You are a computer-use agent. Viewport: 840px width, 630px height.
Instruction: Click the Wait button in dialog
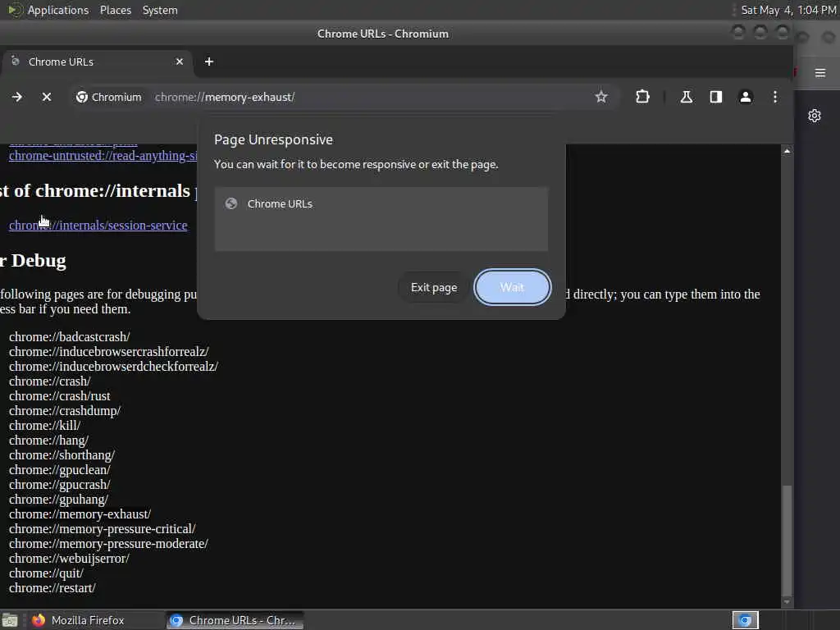tap(512, 287)
